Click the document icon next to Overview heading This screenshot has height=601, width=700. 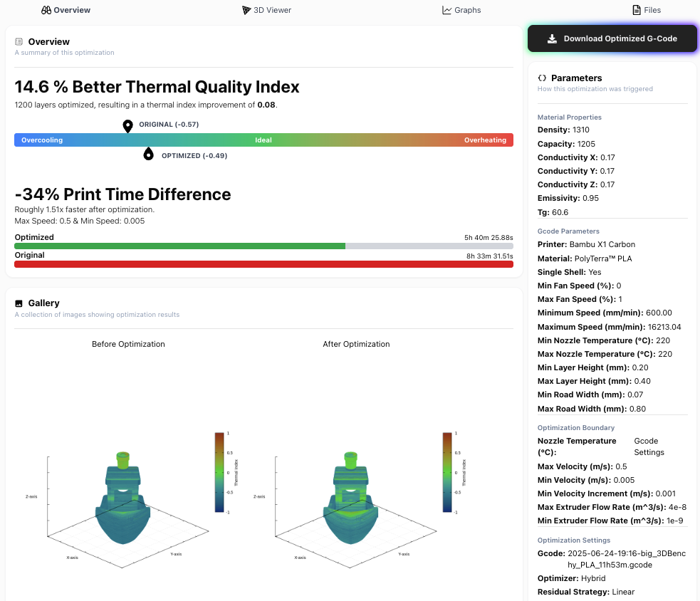19,41
